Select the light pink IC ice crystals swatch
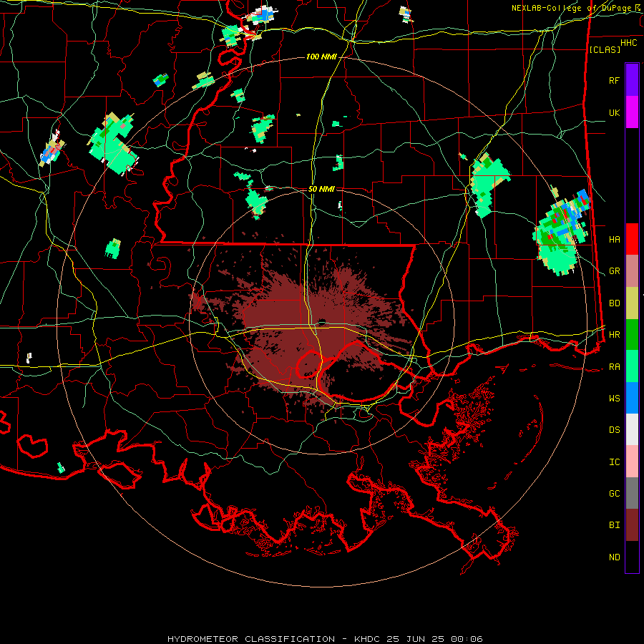 632,462
